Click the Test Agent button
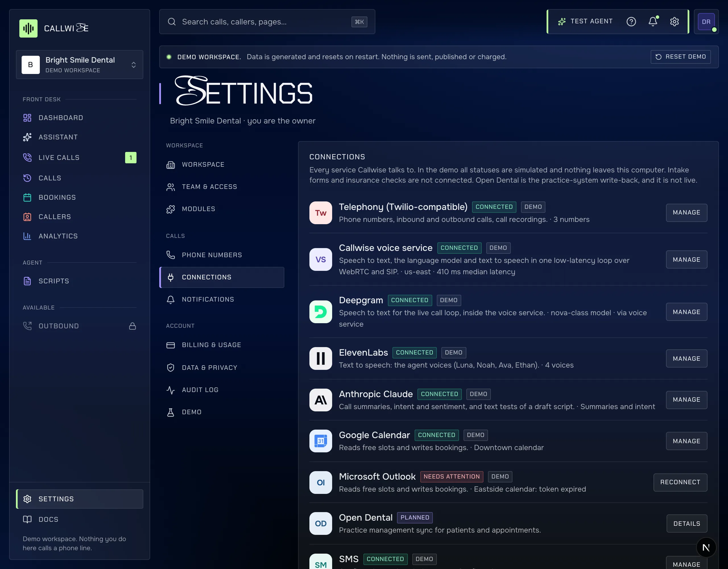This screenshot has height=569, width=728. point(585,21)
